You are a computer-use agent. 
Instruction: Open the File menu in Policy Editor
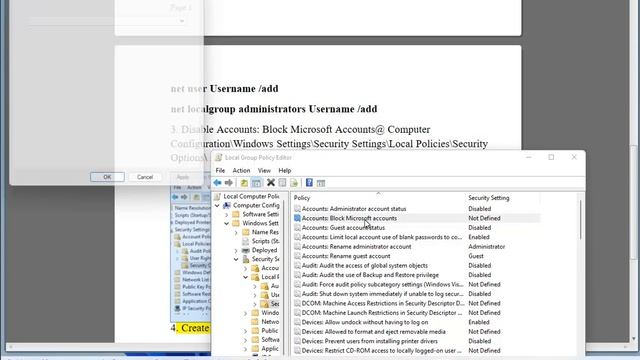220,171
